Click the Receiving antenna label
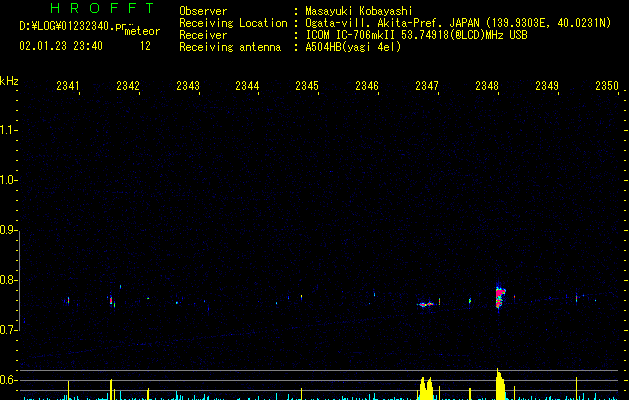Image resolution: width=629 pixels, height=400 pixels. point(230,47)
